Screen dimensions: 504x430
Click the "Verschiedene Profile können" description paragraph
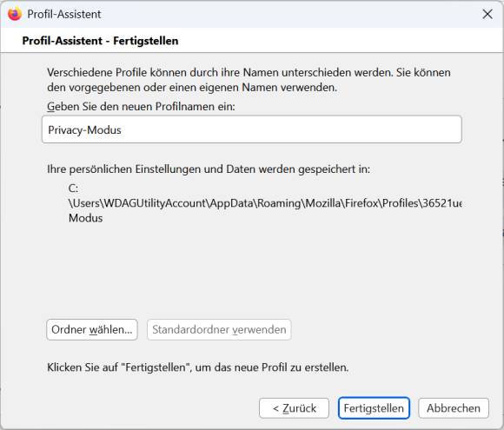click(x=249, y=80)
